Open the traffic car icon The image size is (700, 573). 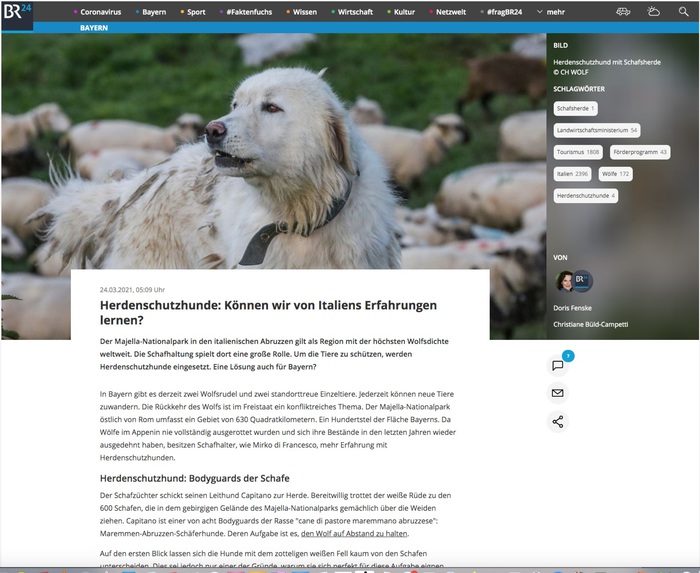pyautogui.click(x=623, y=12)
